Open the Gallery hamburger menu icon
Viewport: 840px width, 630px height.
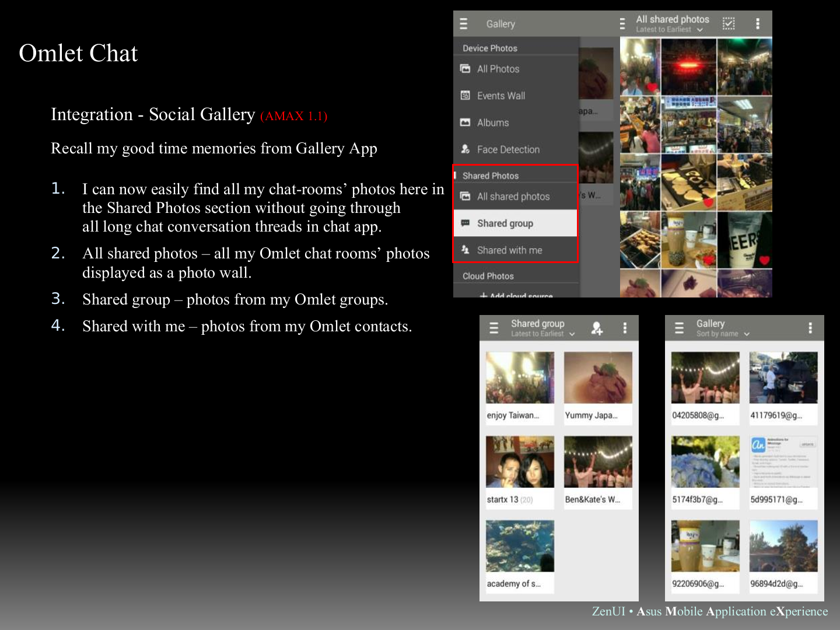pos(464,24)
